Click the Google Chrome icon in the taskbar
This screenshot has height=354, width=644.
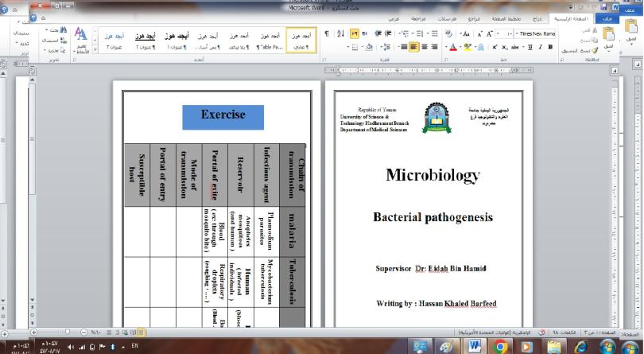pyautogui.click(x=501, y=346)
